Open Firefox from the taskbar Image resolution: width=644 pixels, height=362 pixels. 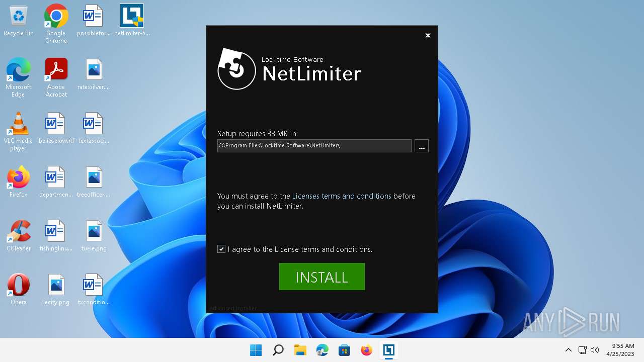(x=366, y=350)
